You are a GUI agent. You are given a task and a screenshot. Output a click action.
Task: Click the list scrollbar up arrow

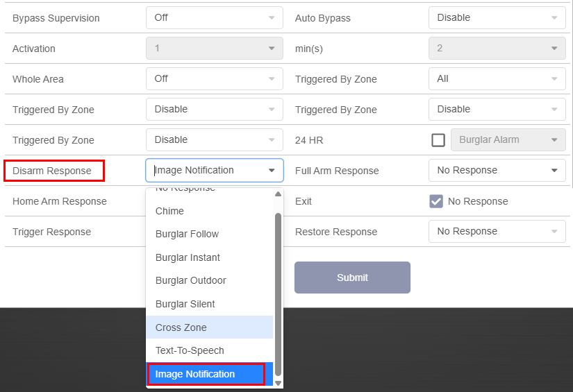tap(279, 194)
